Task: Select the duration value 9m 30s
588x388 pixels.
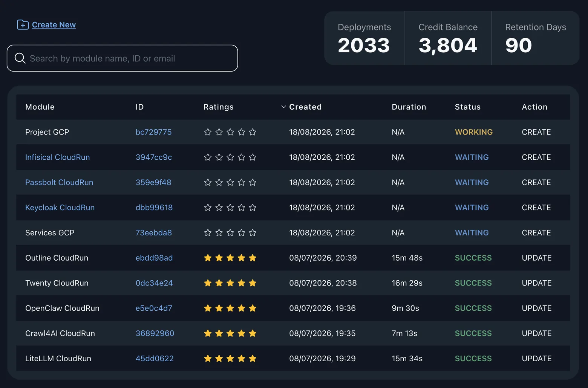Action: [405, 308]
